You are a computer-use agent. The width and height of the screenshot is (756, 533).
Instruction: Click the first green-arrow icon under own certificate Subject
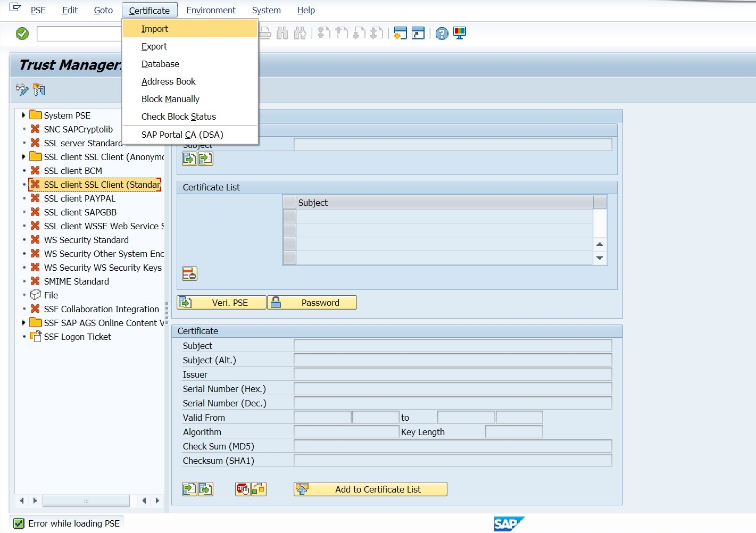coord(189,159)
